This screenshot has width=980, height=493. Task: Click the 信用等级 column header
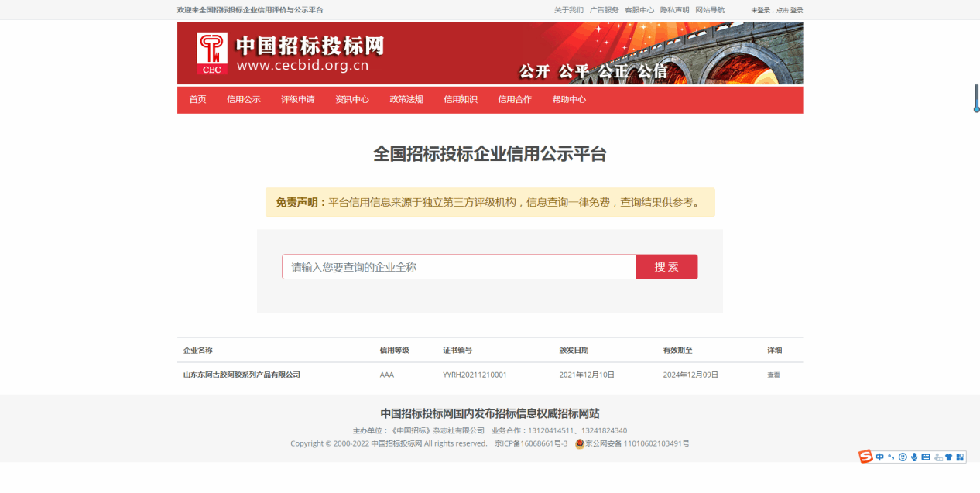pos(394,351)
